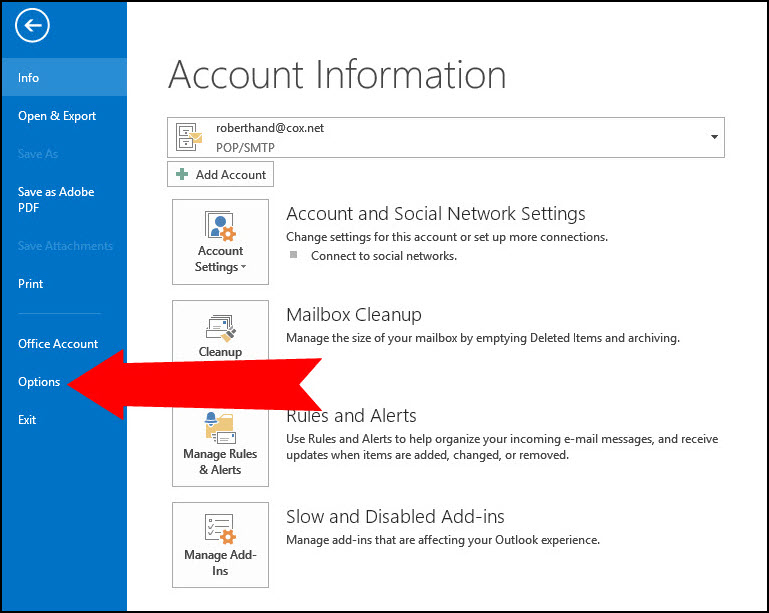This screenshot has width=769, height=613.
Task: Click the green plus icon on Add Account
Action: coord(182,174)
